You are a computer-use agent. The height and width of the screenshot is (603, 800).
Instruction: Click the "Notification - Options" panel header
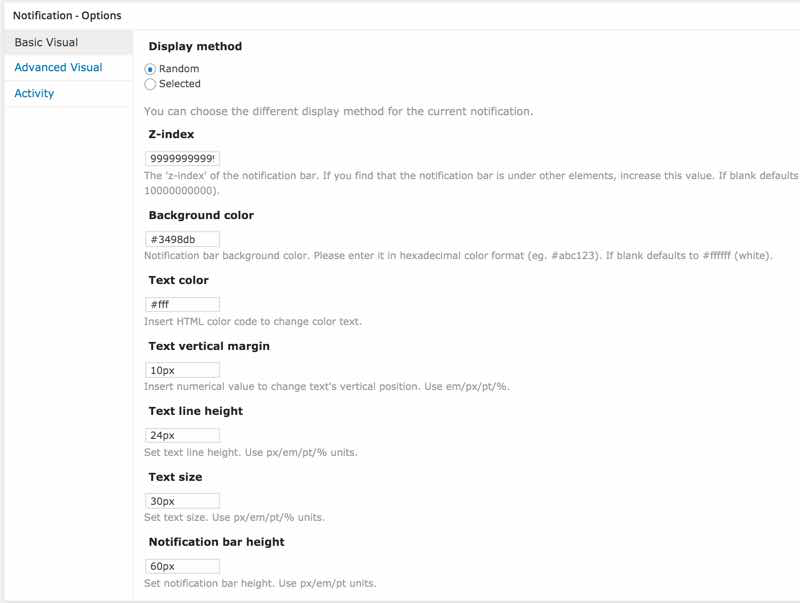(67, 16)
